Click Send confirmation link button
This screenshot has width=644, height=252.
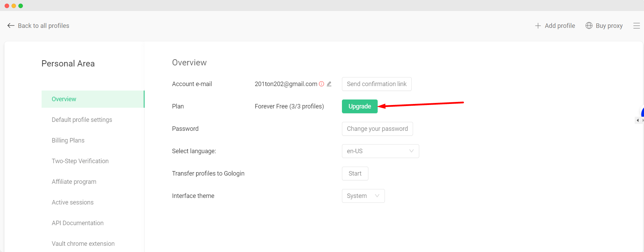[377, 84]
